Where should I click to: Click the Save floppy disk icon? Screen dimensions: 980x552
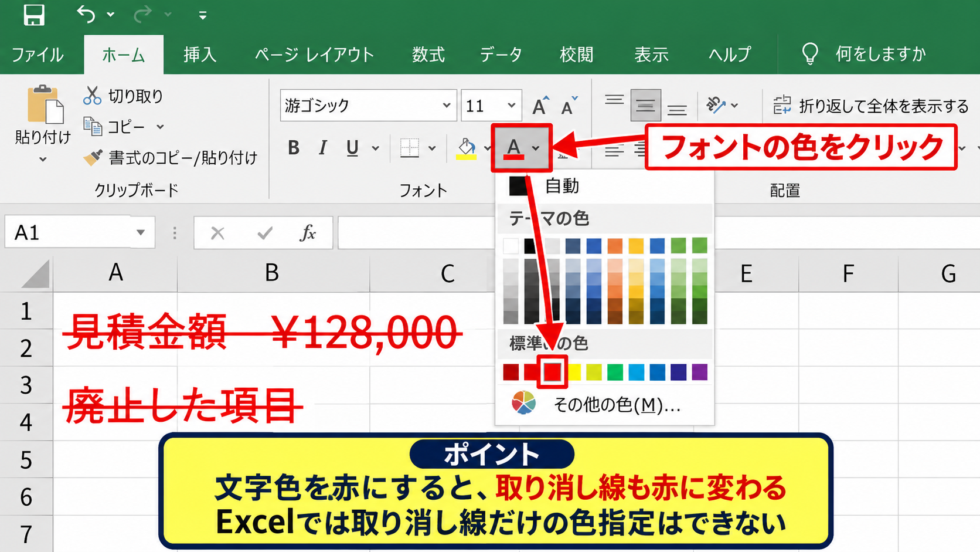click(34, 15)
